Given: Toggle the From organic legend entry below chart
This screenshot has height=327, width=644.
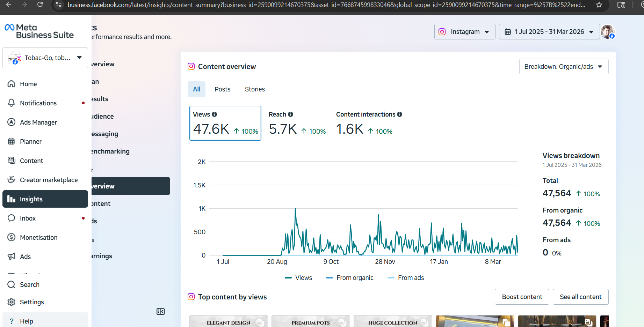Looking at the screenshot, I should click(350, 278).
